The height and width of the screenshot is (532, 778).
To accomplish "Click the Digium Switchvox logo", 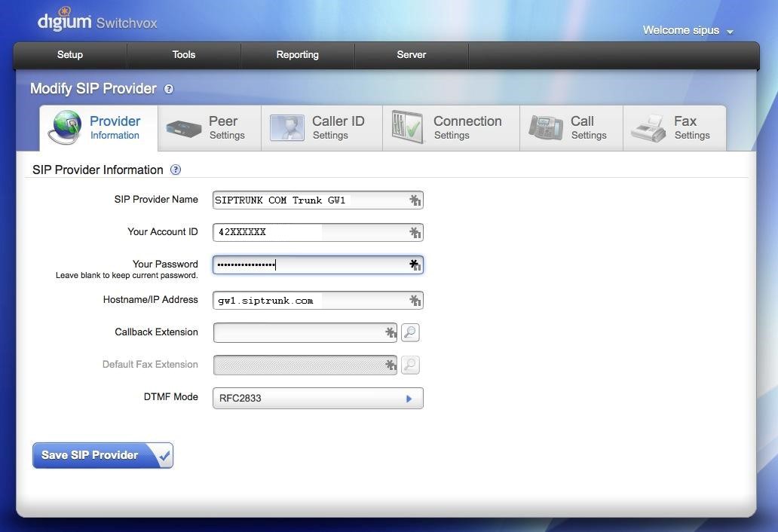I will pos(97,20).
